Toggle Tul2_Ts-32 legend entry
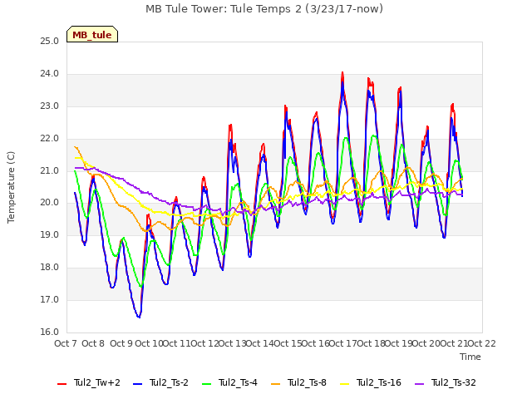Viewport: 532px width, 399px height. coord(446,383)
